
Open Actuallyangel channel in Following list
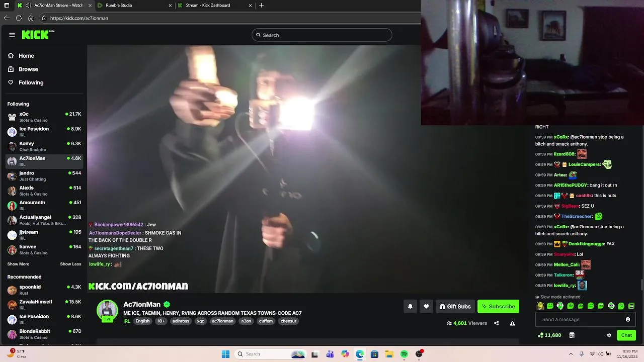coord(44,220)
